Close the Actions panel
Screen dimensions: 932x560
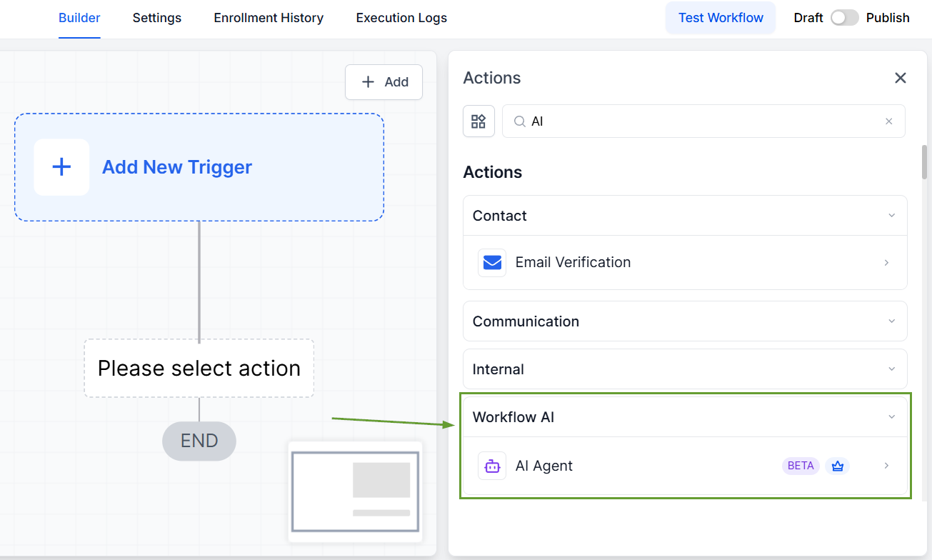point(901,78)
